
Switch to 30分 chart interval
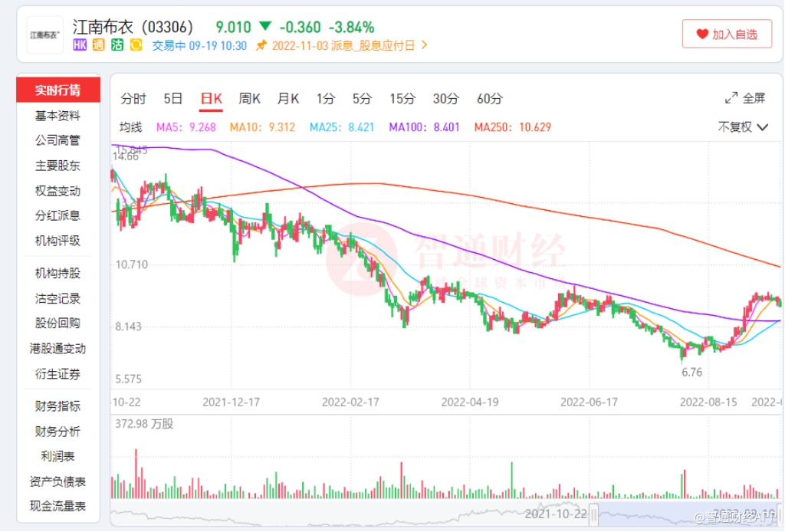pyautogui.click(x=445, y=99)
